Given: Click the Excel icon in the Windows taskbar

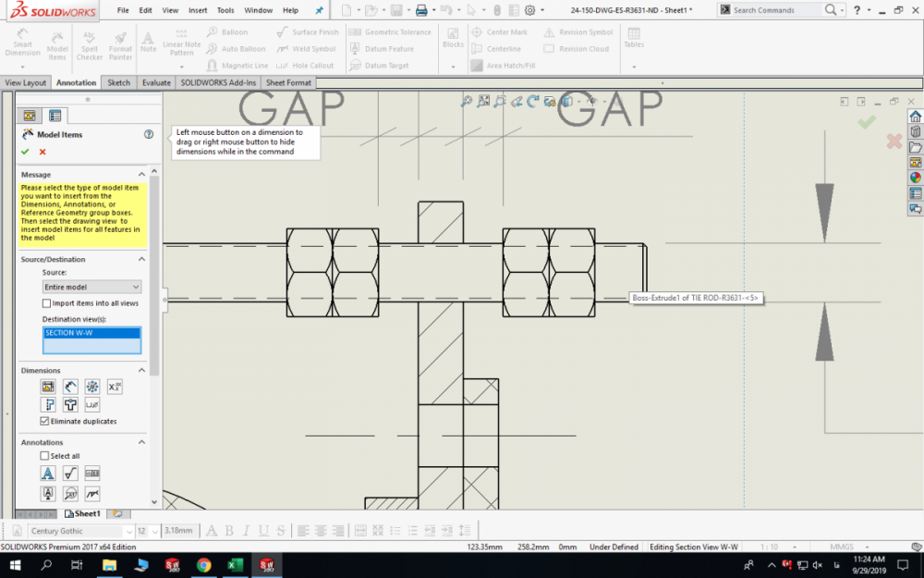Looking at the screenshot, I should [x=235, y=565].
